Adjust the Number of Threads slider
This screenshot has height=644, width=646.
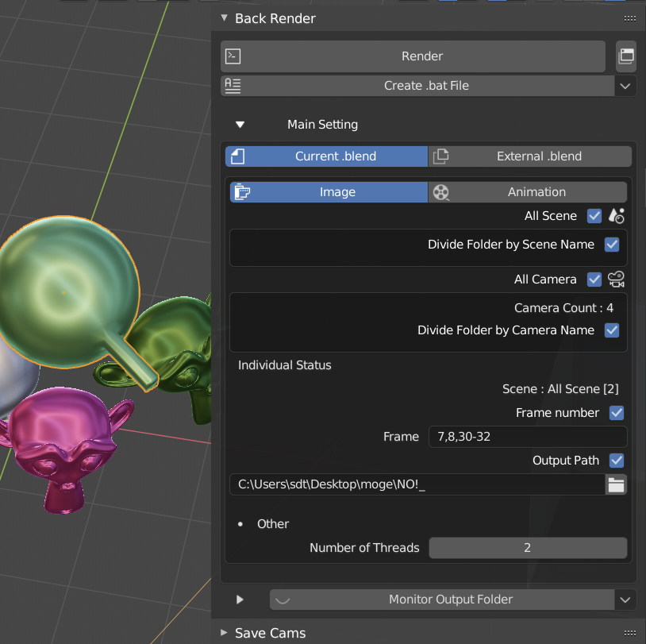coord(528,548)
